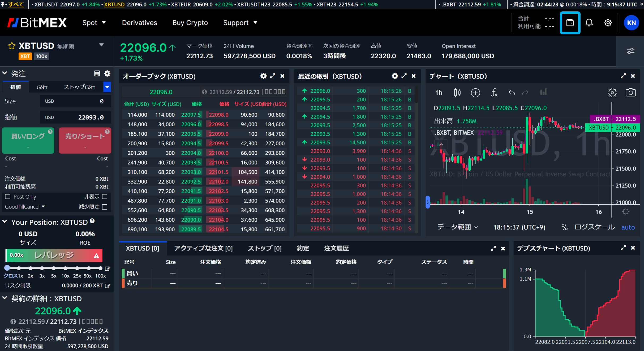Switch to 注文履歴 order history tab
This screenshot has width=644, height=351.
pyautogui.click(x=336, y=248)
